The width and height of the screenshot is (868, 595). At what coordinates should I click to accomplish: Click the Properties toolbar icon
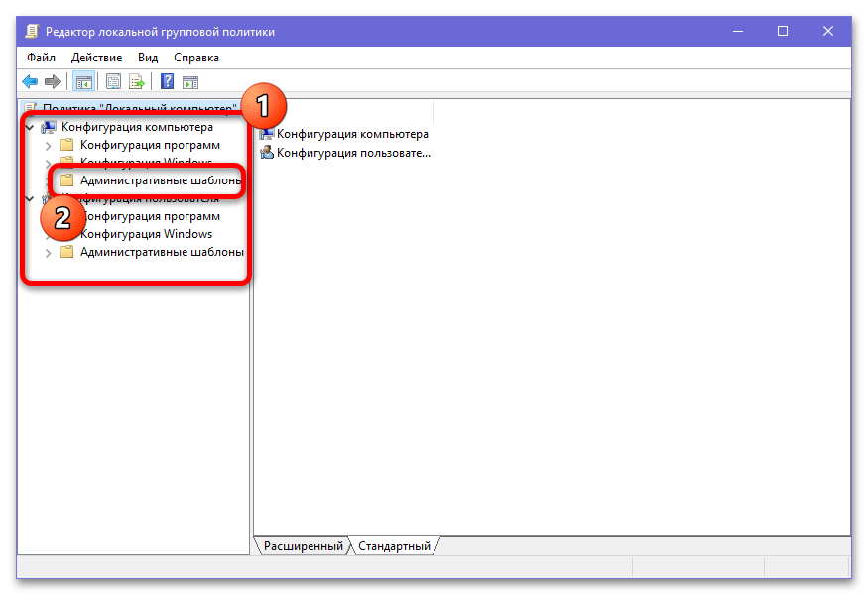[113, 82]
